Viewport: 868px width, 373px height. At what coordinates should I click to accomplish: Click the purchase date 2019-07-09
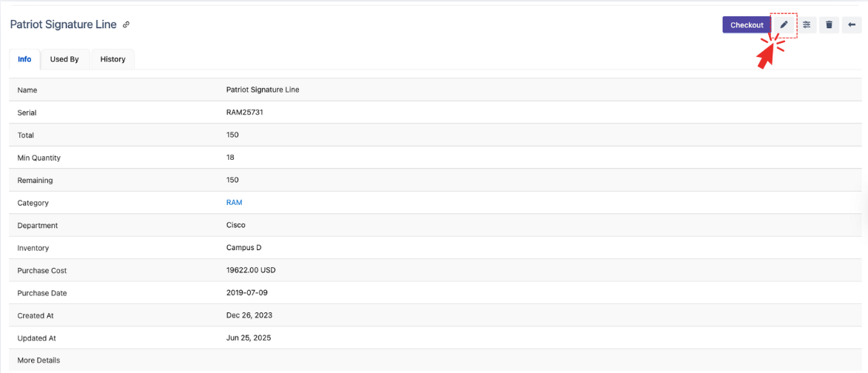(x=246, y=293)
